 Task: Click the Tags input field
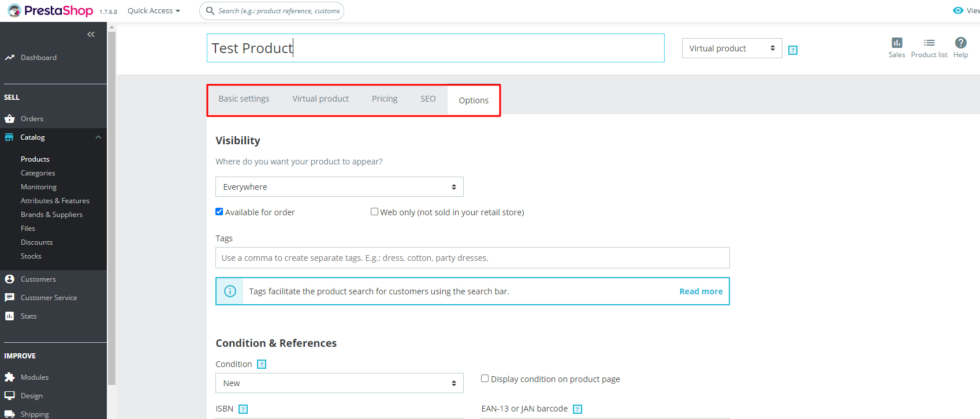472,258
